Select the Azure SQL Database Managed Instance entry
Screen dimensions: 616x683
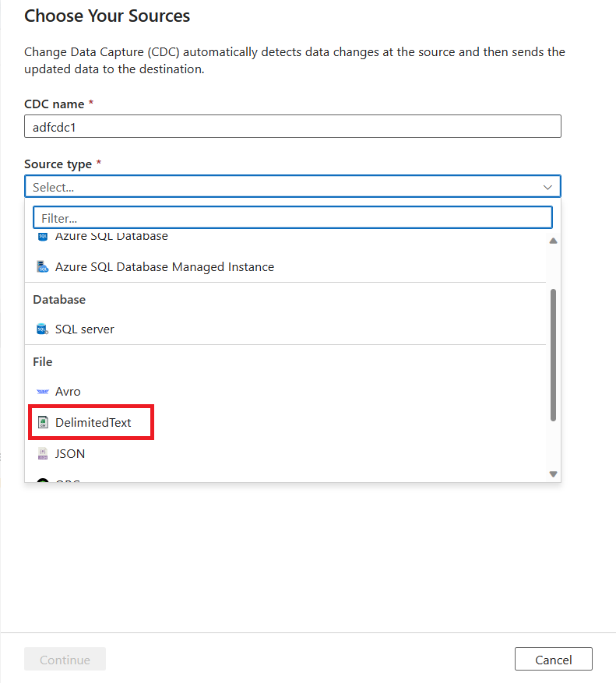pyautogui.click(x=164, y=266)
